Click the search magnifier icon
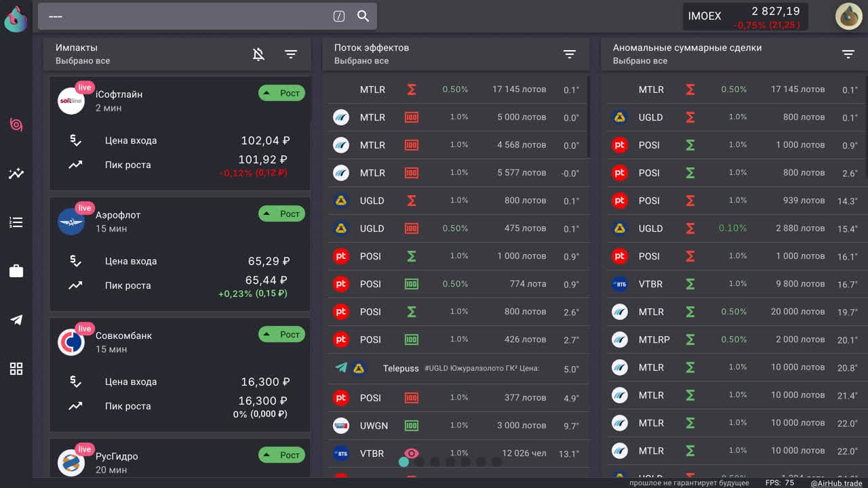 point(363,16)
